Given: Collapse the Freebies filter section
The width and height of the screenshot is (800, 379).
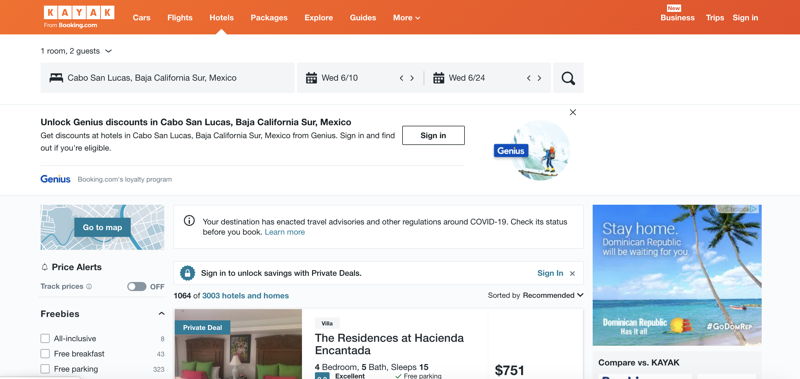Looking at the screenshot, I should 162,314.
